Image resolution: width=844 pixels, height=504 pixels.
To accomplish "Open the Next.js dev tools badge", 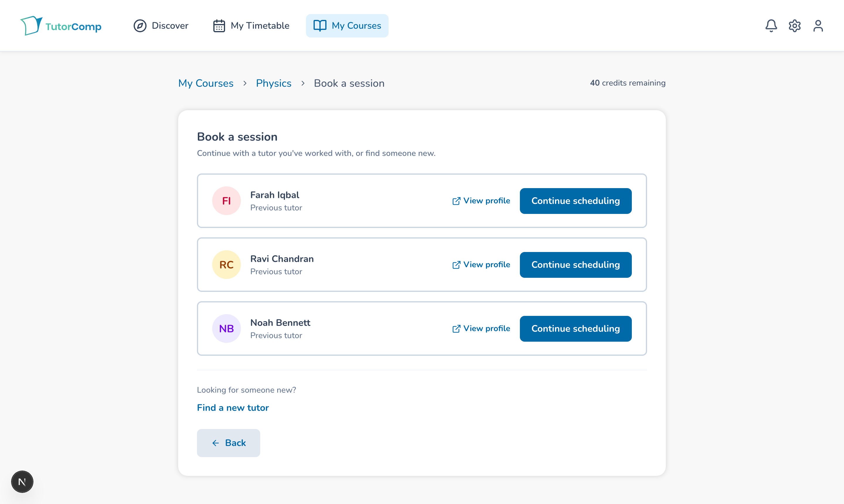I will [x=22, y=482].
